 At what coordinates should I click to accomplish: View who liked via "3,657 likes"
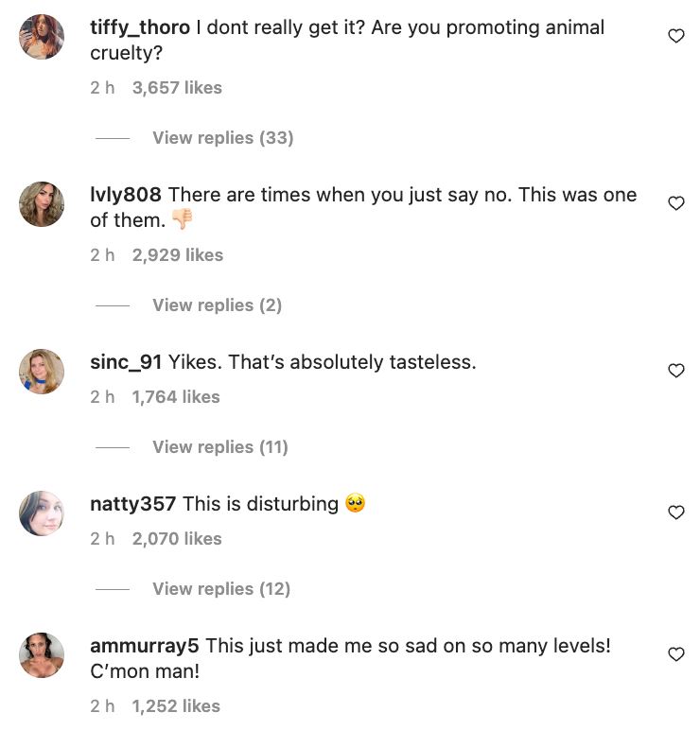(x=177, y=88)
